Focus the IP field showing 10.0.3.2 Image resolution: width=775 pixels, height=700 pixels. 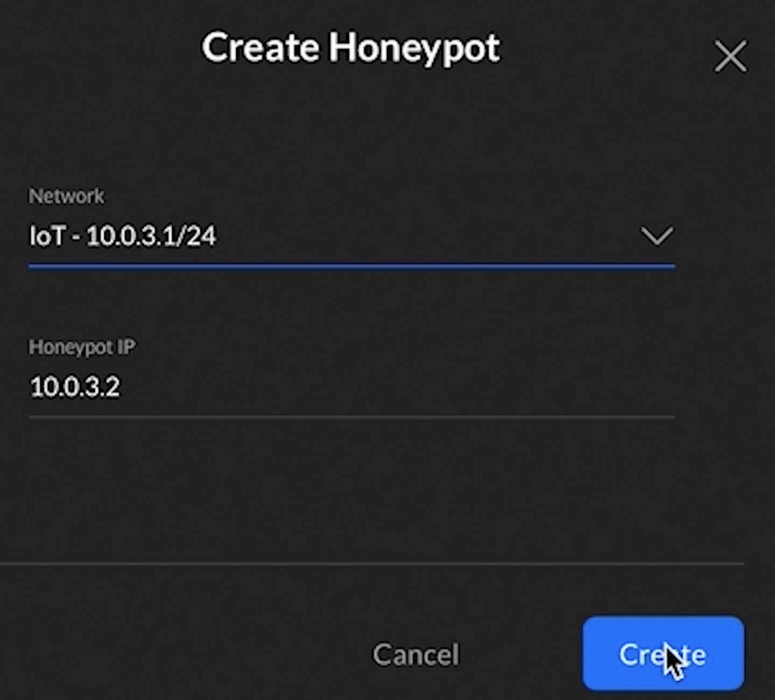pyautogui.click(x=351, y=387)
